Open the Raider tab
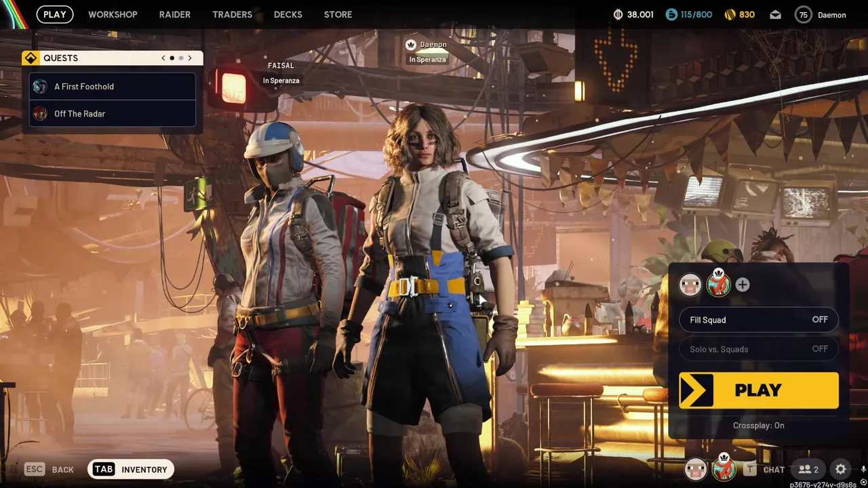The width and height of the screenshot is (868, 488). click(x=175, y=14)
